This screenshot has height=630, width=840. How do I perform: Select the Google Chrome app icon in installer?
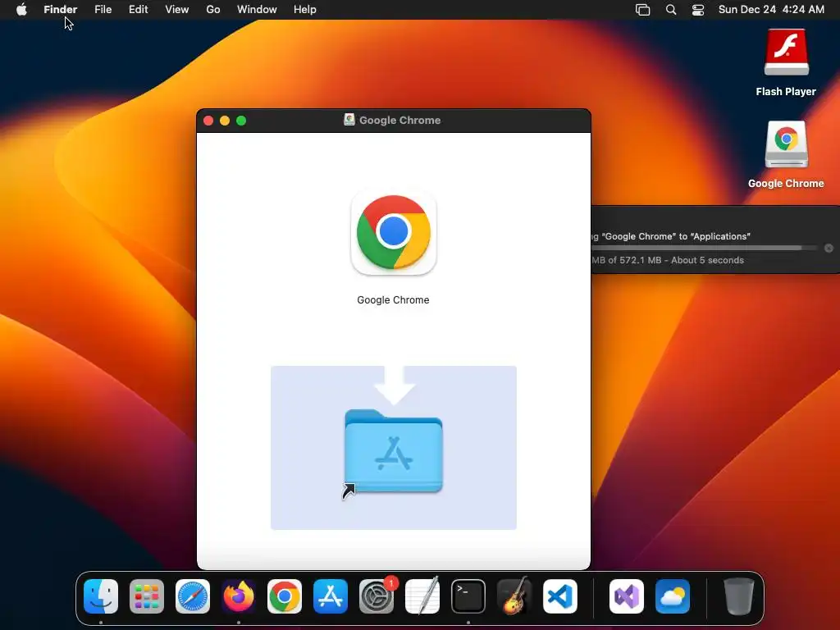click(x=394, y=232)
